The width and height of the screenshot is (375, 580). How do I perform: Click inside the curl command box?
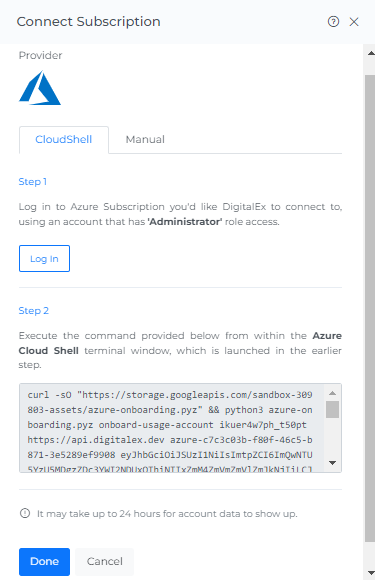tap(172, 428)
